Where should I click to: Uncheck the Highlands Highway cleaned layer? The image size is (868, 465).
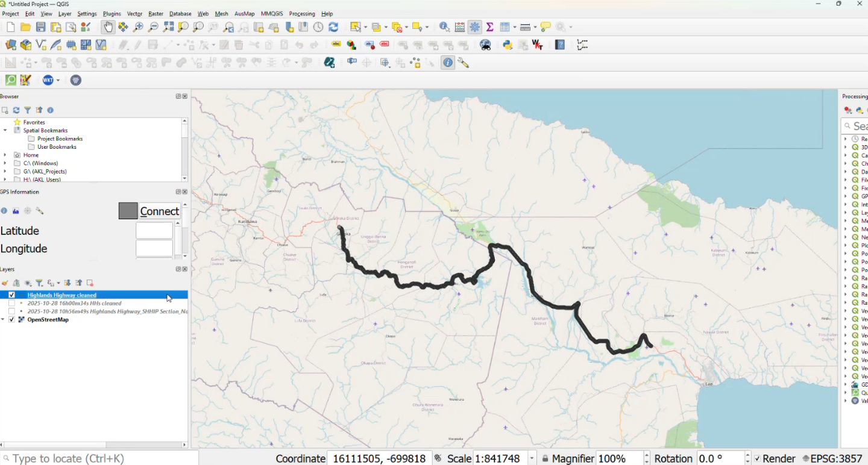[x=11, y=295]
